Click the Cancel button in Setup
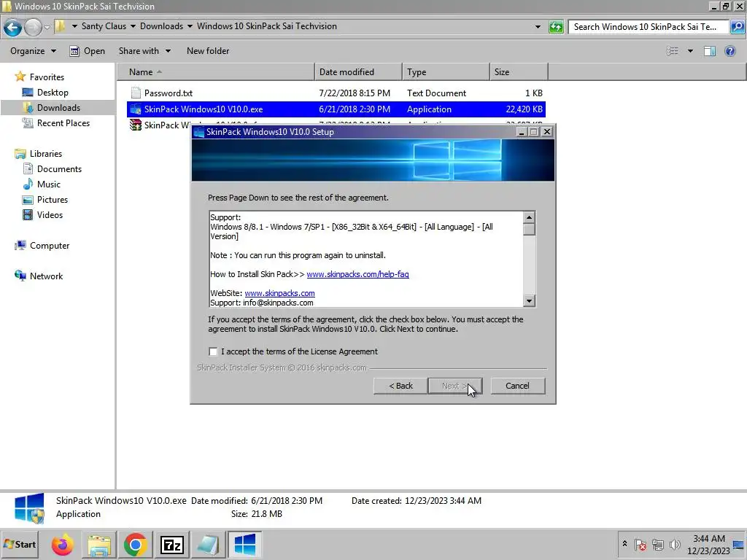747x560 pixels. pyautogui.click(x=517, y=386)
